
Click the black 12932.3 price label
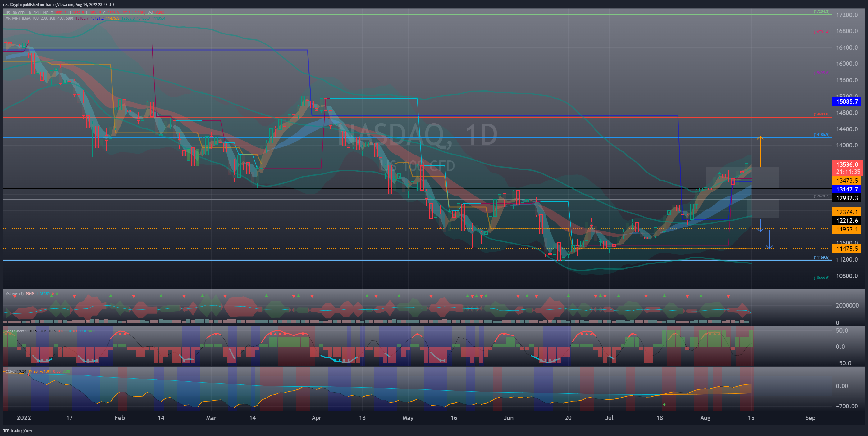[846, 198]
